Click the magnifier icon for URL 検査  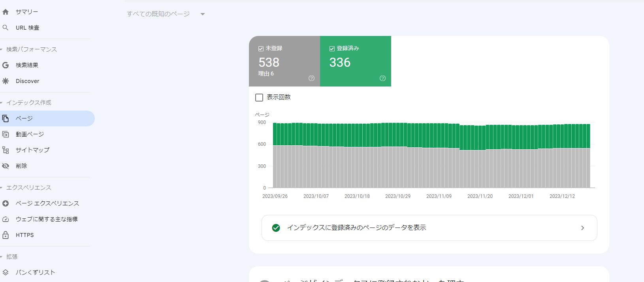6,28
